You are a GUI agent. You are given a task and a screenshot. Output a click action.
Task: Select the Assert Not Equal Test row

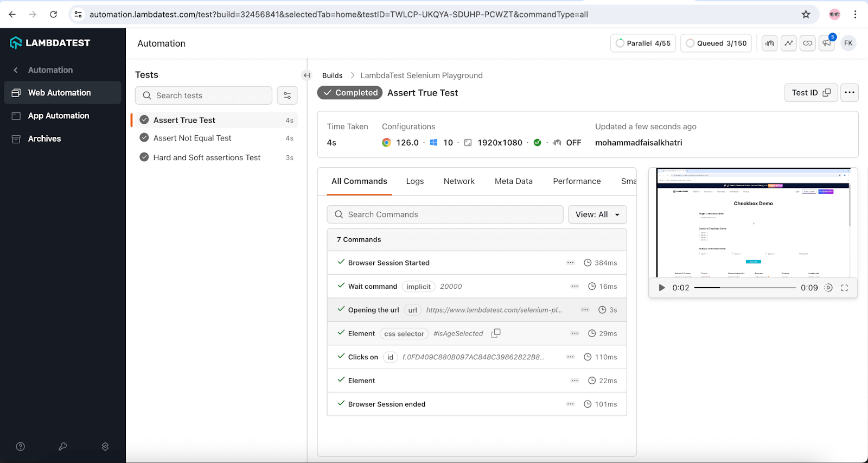(215, 138)
